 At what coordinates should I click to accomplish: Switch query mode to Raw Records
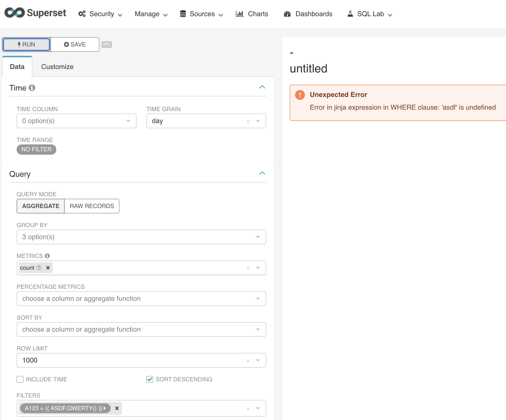[92, 206]
